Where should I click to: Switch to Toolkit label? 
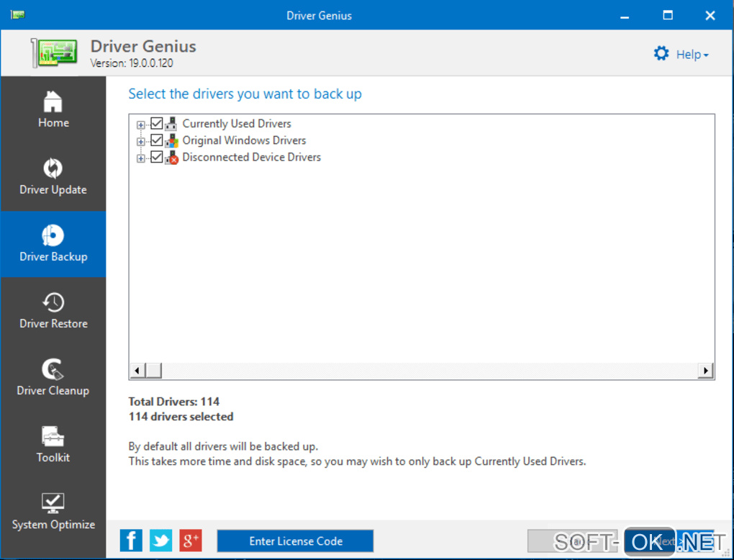(53, 458)
